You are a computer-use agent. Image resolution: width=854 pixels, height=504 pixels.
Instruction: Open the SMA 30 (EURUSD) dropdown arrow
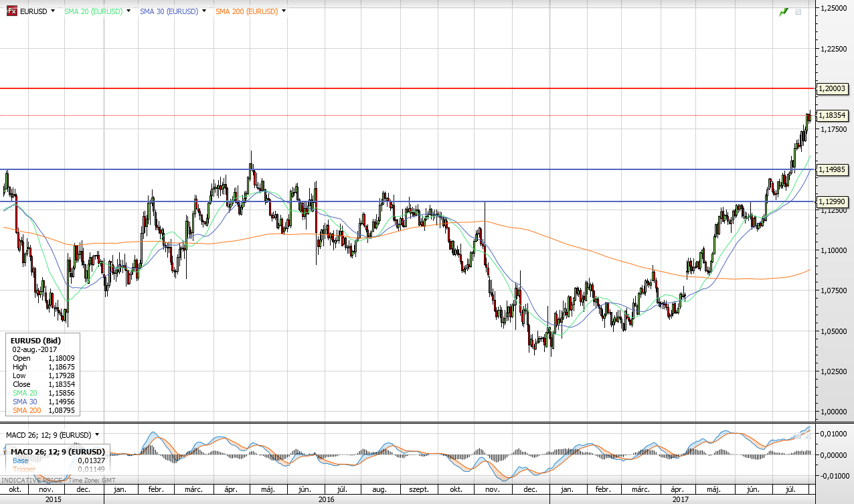click(203, 11)
